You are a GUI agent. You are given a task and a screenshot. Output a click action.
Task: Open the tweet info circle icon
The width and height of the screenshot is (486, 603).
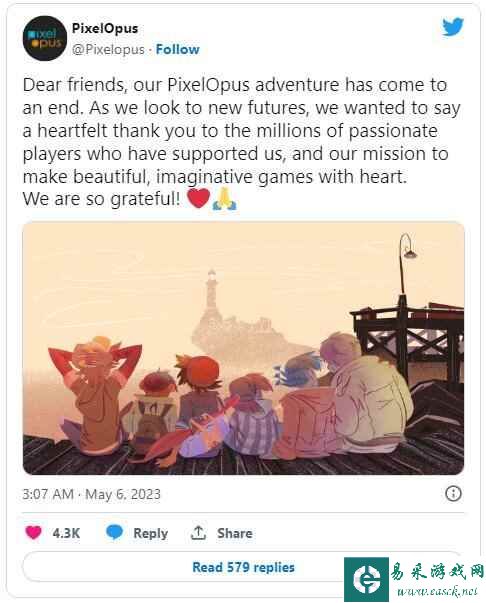coord(453,493)
